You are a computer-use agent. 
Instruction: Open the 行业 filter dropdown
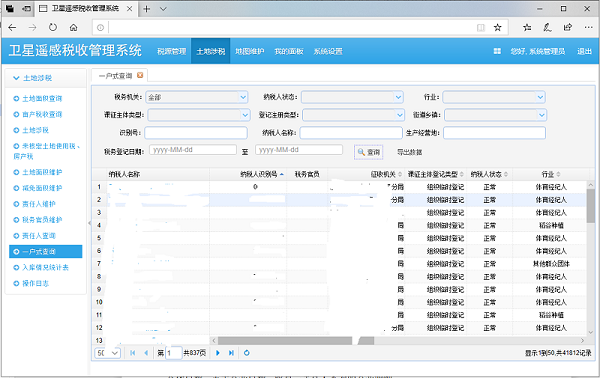click(540, 97)
